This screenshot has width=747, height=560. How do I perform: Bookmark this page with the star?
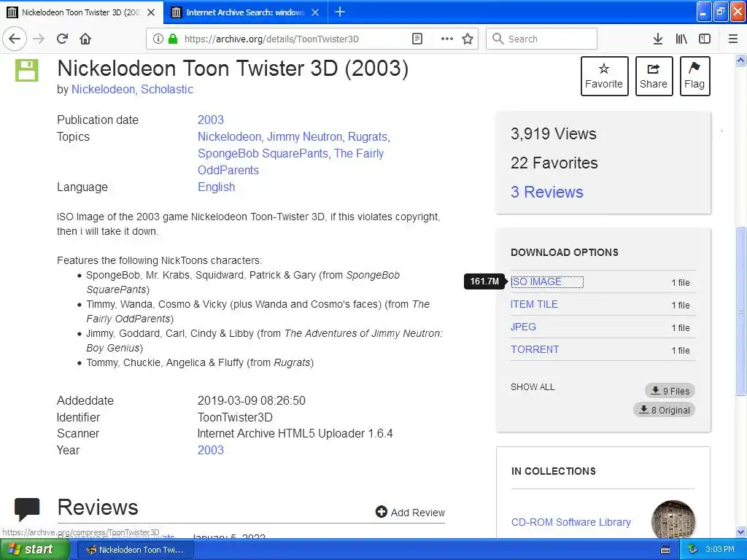click(x=468, y=39)
